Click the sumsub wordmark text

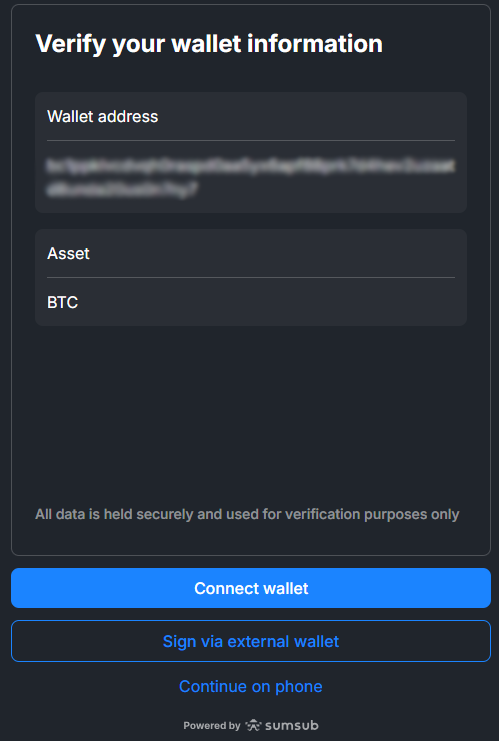coord(292,725)
